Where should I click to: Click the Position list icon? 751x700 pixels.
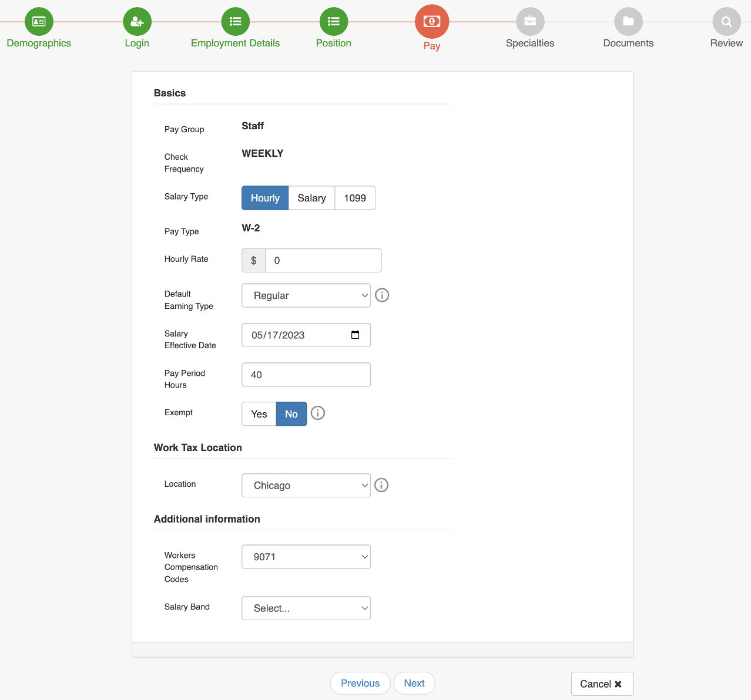[333, 21]
